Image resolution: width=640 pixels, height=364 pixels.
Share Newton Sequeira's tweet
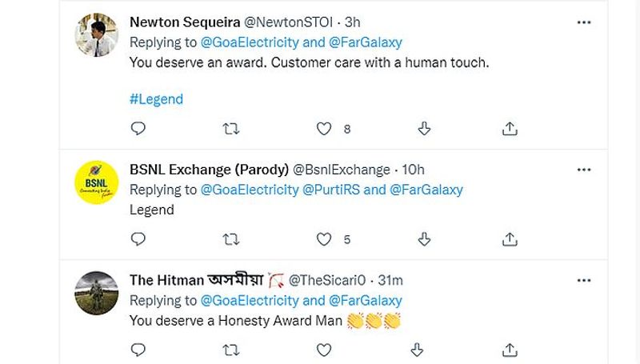coord(510,128)
